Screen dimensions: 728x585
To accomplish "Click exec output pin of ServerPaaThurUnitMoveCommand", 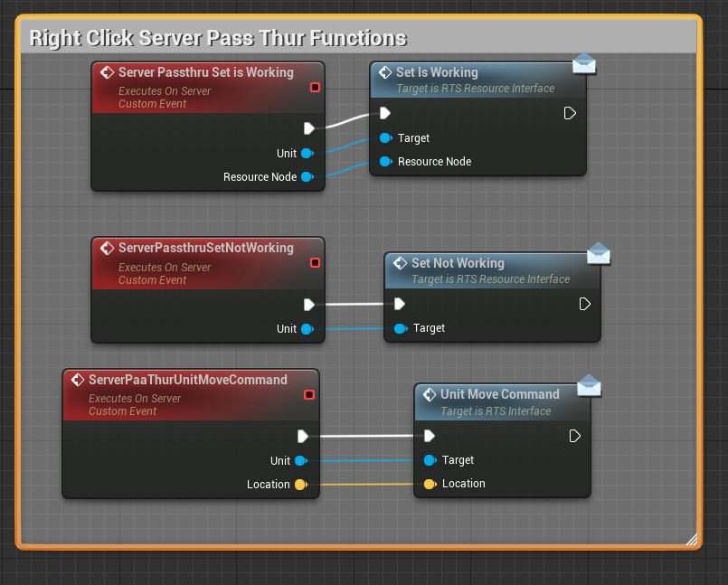I will [303, 437].
